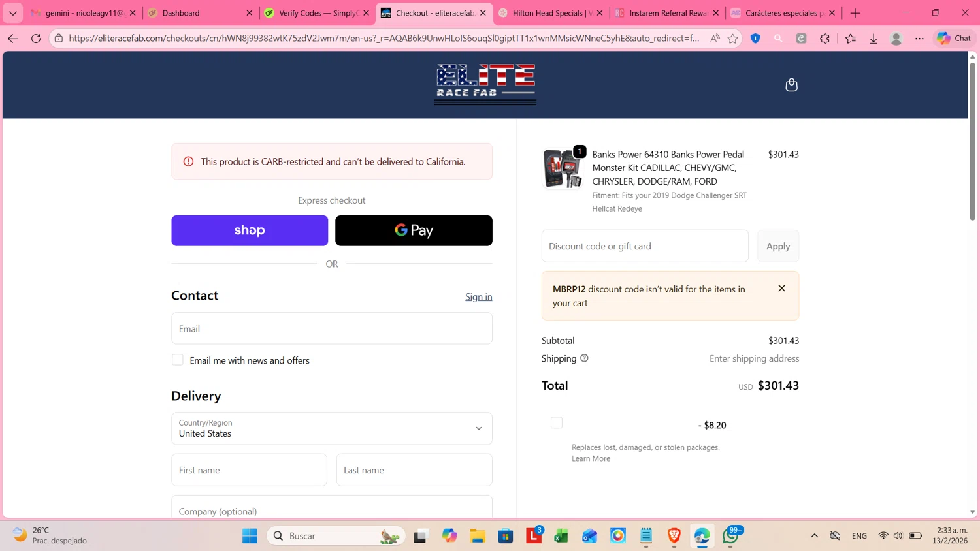Open the taskbar Task View icon
This screenshot has height=551, width=980.
coord(420,536)
